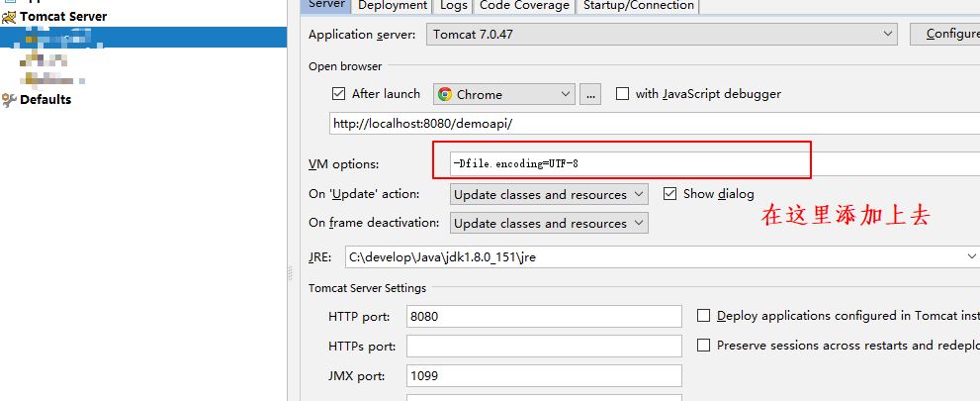This screenshot has height=401, width=980.
Task: Toggle Preserve sessions across restarts checkbox
Action: [x=704, y=346]
